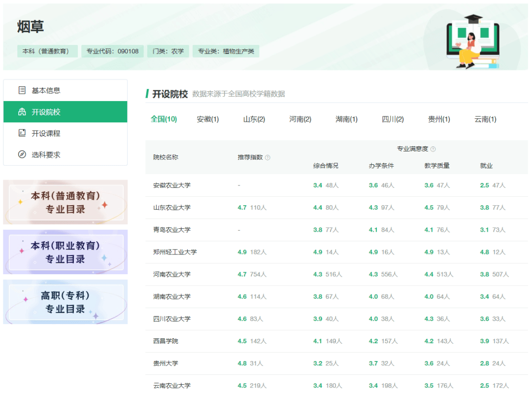Select the 全国(10) region tab

pyautogui.click(x=164, y=119)
